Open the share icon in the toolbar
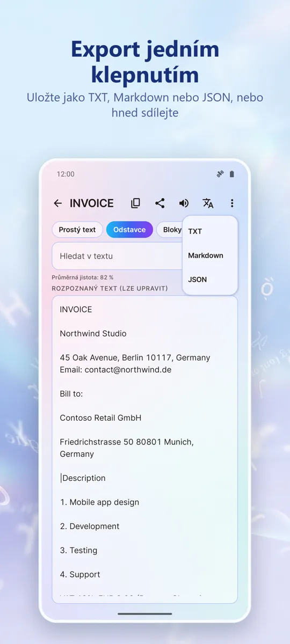 tap(160, 203)
